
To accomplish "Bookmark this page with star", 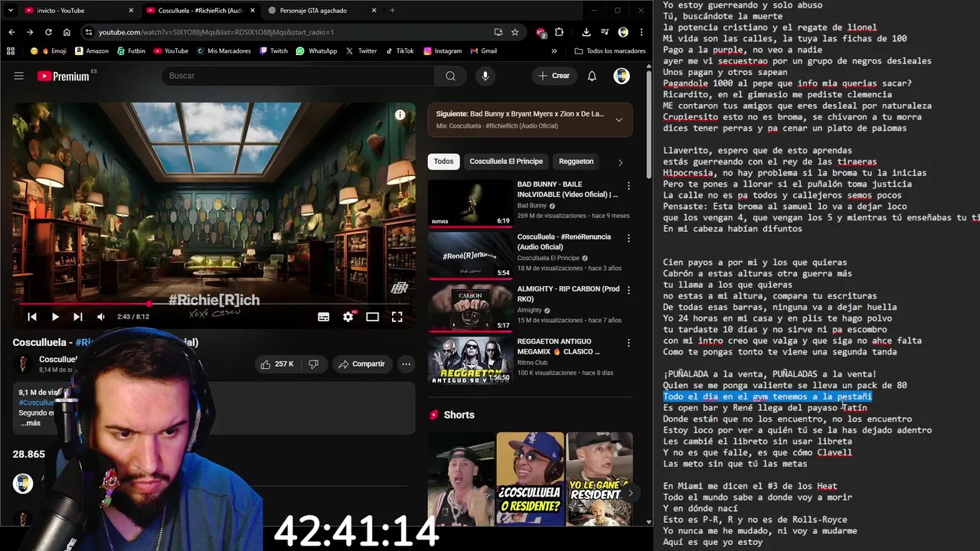I will 515,32.
